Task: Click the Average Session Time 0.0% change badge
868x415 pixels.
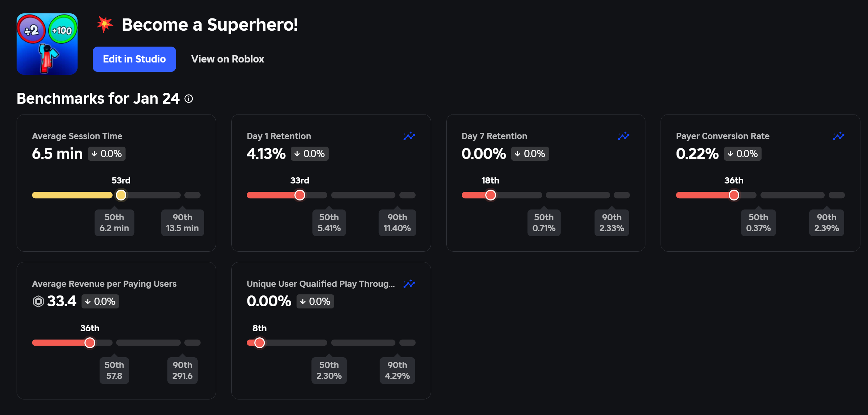Action: tap(107, 154)
